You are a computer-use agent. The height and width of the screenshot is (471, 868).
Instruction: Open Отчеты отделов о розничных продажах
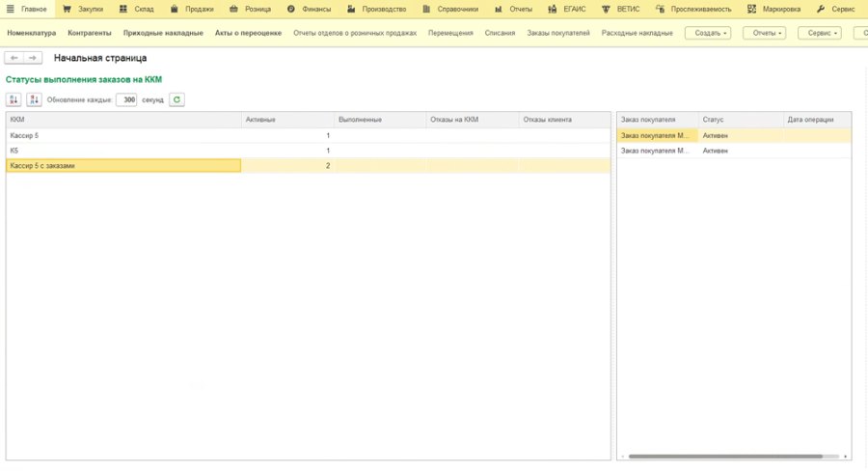point(355,33)
